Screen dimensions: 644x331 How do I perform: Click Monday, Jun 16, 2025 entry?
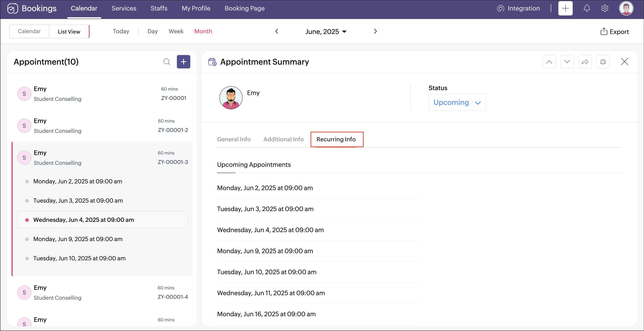click(x=267, y=314)
